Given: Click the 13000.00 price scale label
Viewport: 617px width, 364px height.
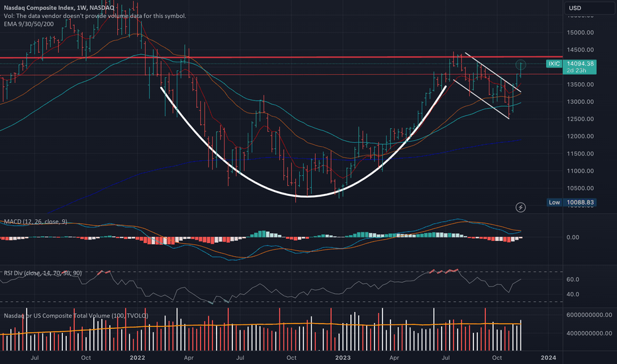Looking at the screenshot, I should click(x=580, y=101).
